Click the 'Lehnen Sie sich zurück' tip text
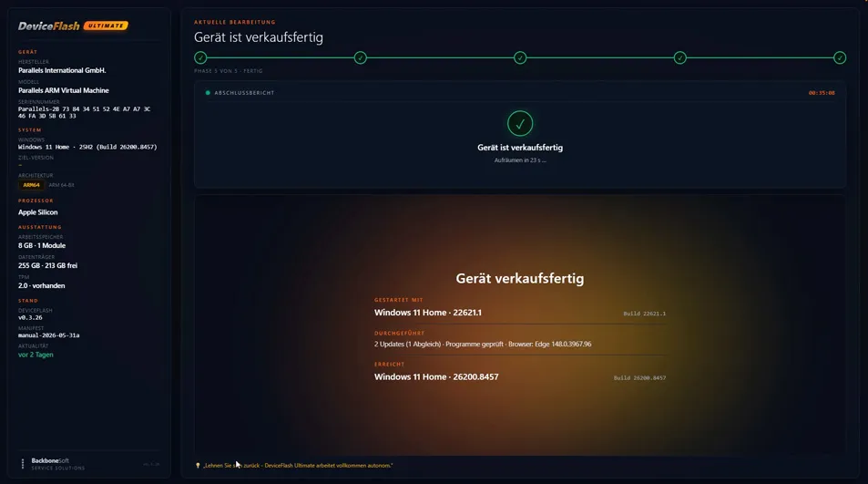The image size is (868, 484). coord(298,466)
